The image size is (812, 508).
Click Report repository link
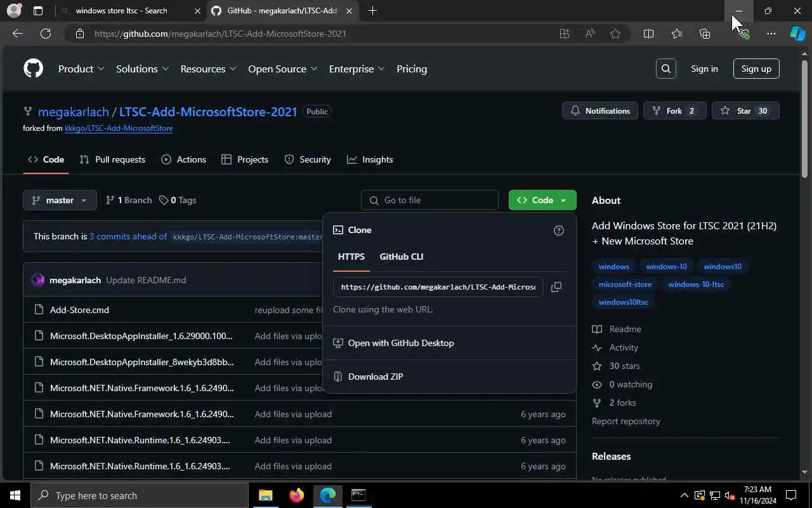click(626, 421)
